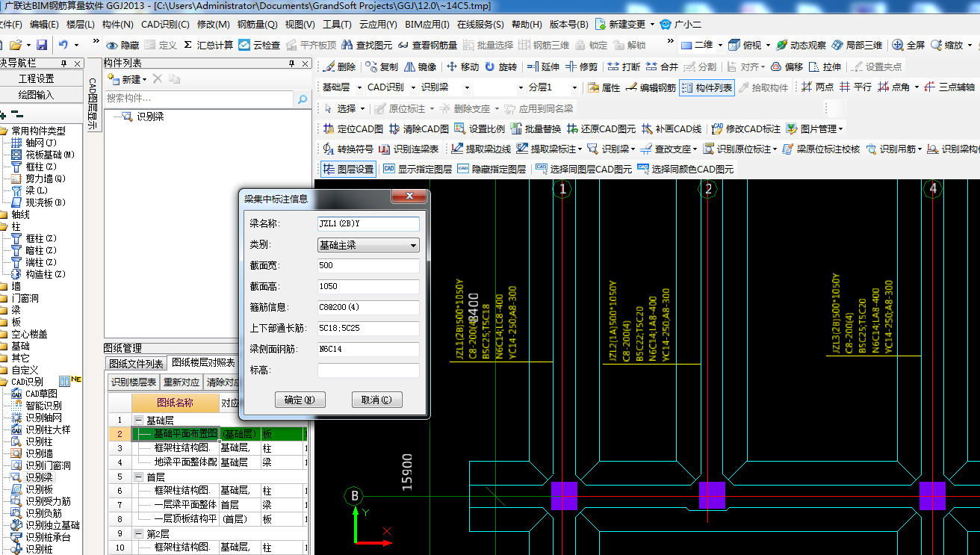Click 隐藏指定图层 hide layer tool
The height and width of the screenshot is (555, 980).
(x=491, y=170)
